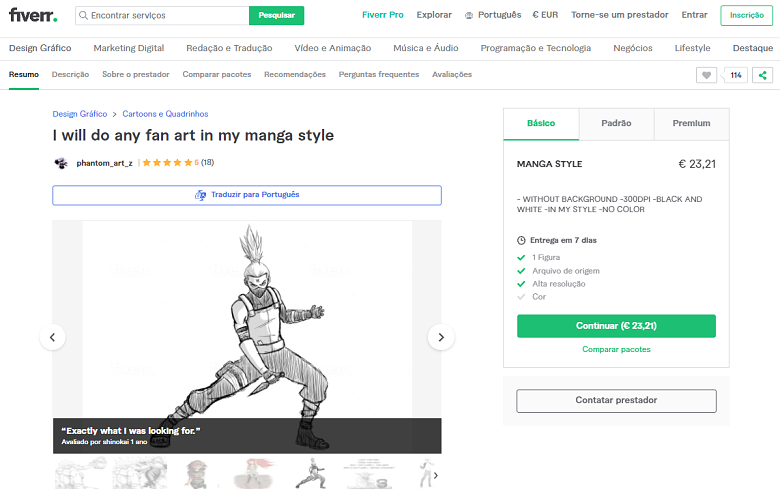Viewport: 780px width, 498px height.
Task: Click Contatar prestador button
Action: [616, 400]
